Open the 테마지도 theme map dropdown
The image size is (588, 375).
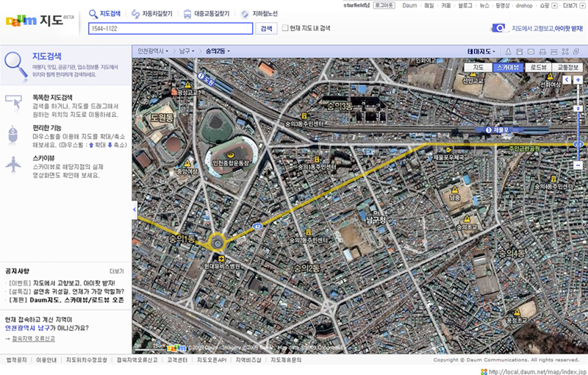coord(481,51)
